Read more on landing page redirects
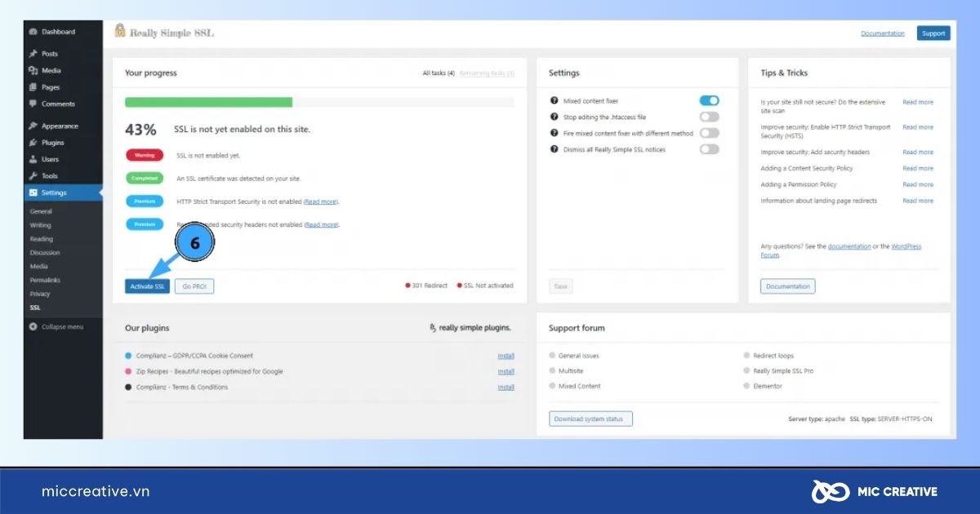The width and height of the screenshot is (980, 514). 918,201
